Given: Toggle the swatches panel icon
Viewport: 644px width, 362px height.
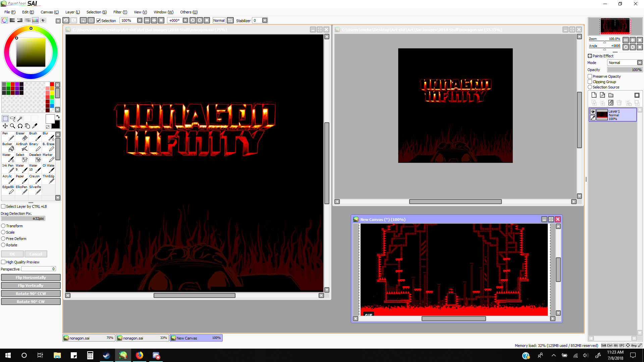Looking at the screenshot, I should [x=36, y=20].
